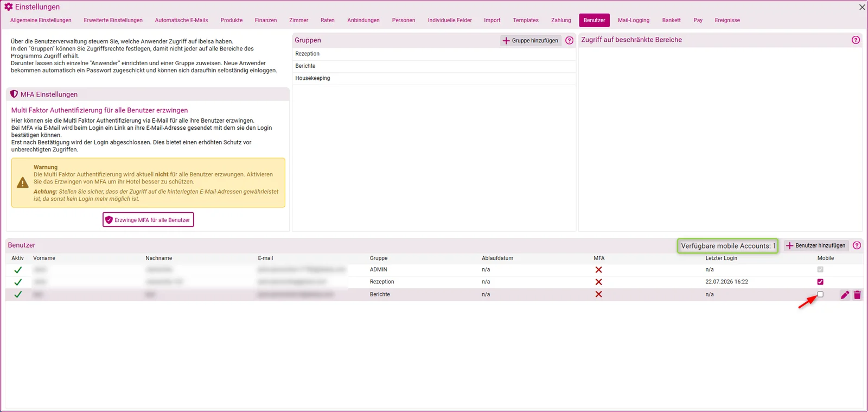Go to Automatische E-Mails tab

click(x=181, y=20)
